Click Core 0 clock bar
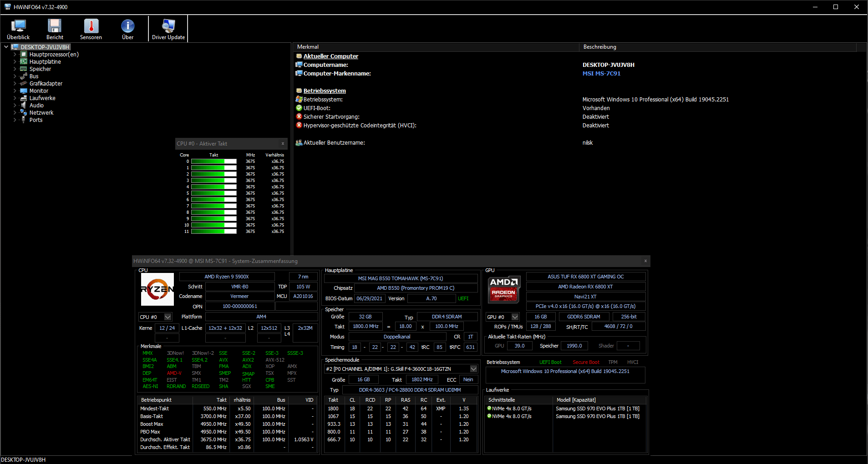Image resolution: width=868 pixels, height=464 pixels. coord(214,161)
